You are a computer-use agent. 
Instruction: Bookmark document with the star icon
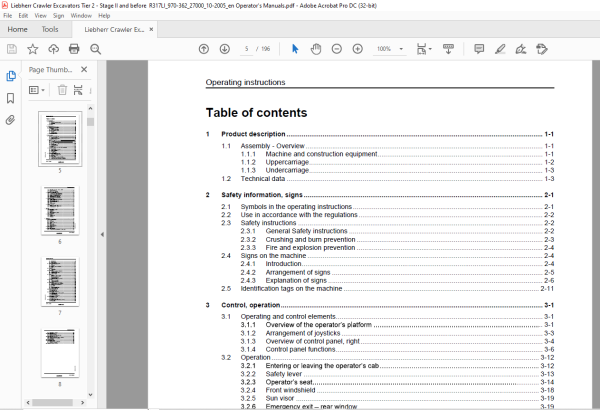(x=33, y=49)
